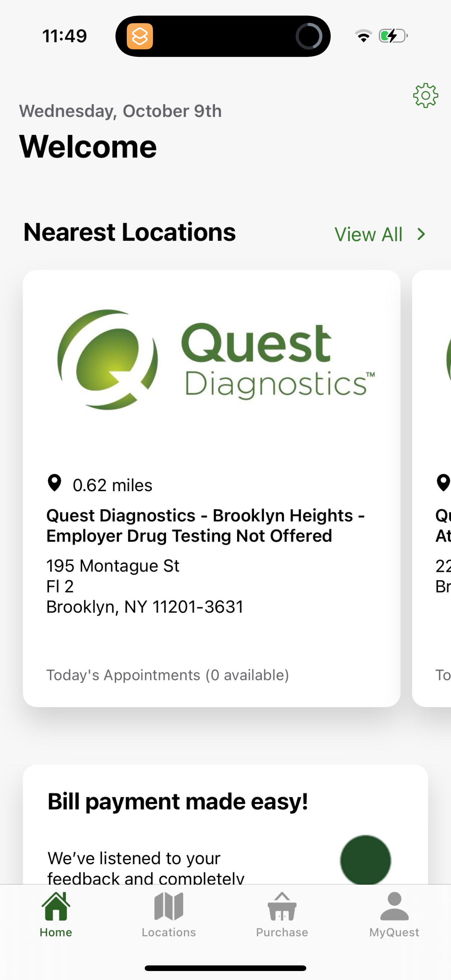Click the View All link
The height and width of the screenshot is (980, 451).
click(x=369, y=234)
